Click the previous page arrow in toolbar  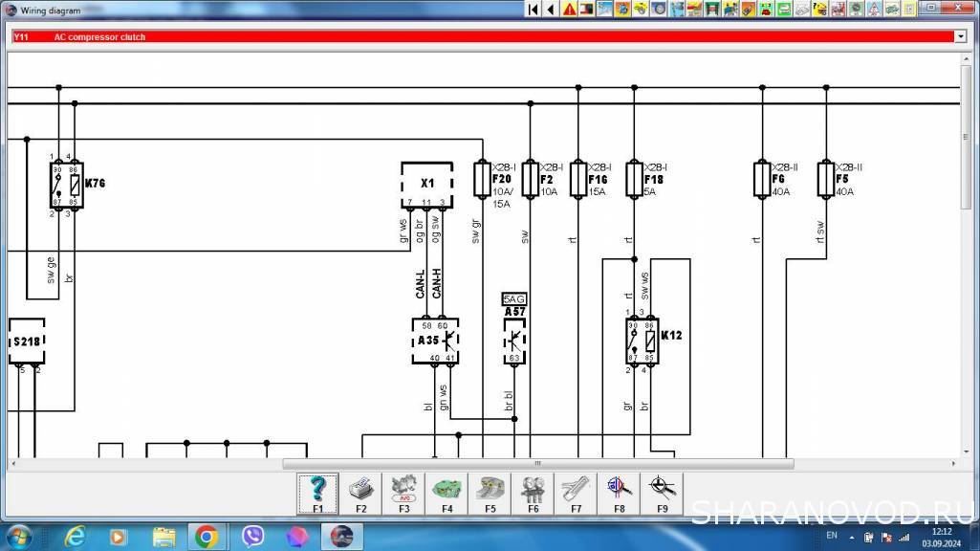[x=551, y=9]
